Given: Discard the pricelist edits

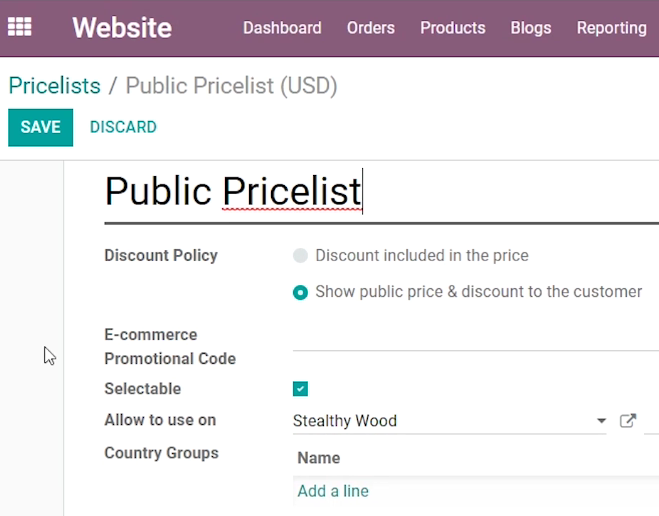Looking at the screenshot, I should [123, 127].
